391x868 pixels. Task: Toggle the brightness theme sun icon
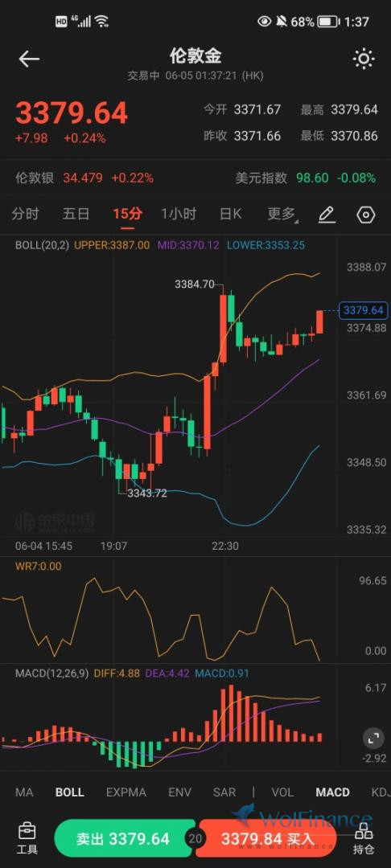pos(364,59)
